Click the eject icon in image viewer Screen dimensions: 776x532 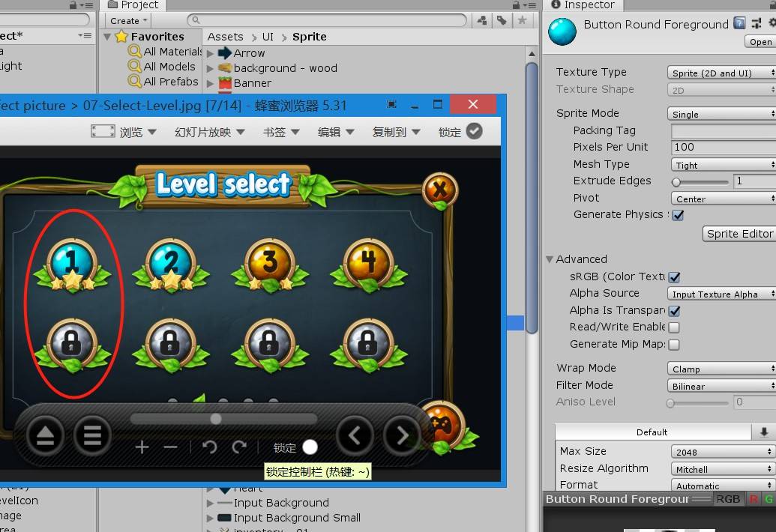(x=45, y=436)
